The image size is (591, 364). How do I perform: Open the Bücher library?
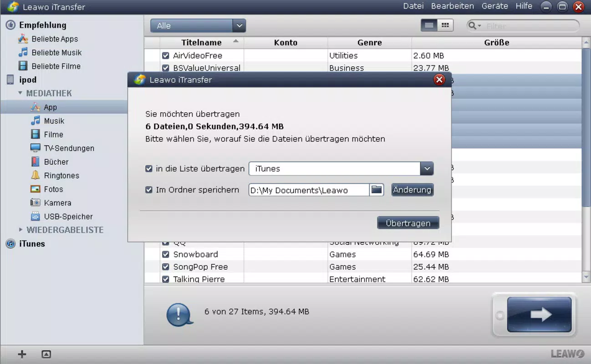pyautogui.click(x=50, y=162)
